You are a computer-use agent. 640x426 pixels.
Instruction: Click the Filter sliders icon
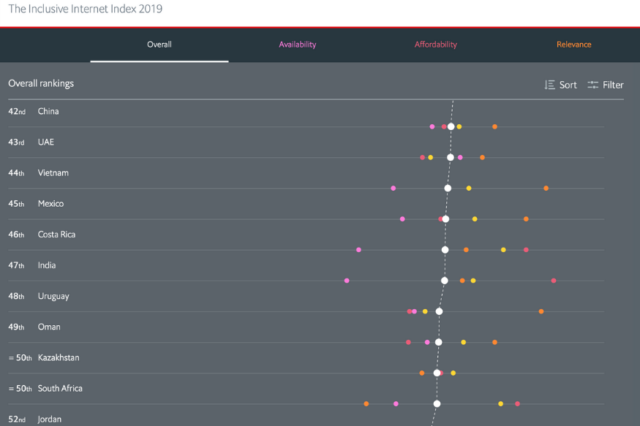point(593,85)
